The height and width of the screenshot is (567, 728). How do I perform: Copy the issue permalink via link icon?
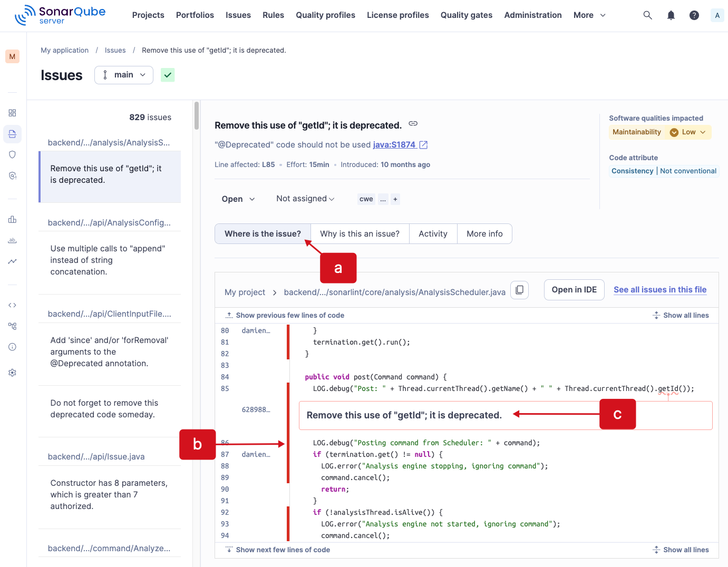(x=413, y=124)
